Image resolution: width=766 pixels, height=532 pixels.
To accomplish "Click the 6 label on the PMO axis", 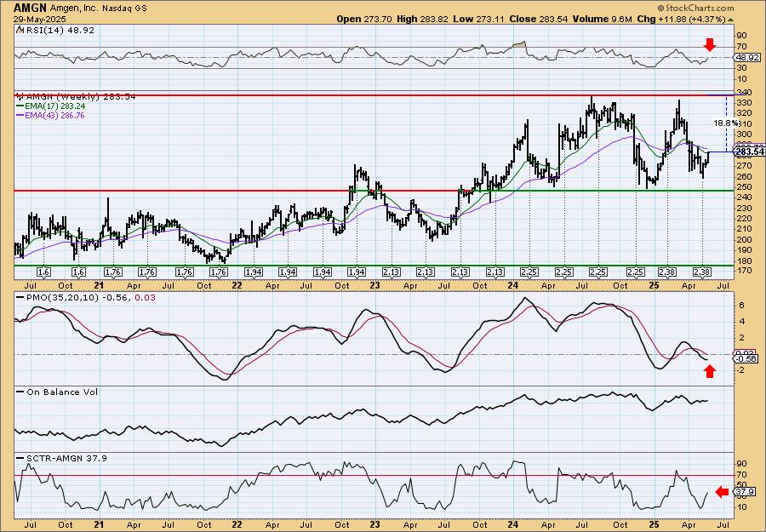I will [x=741, y=306].
